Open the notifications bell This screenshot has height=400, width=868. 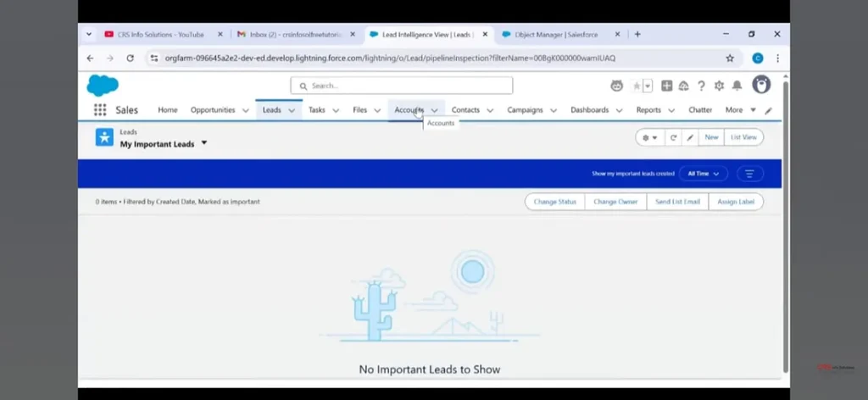coord(737,86)
